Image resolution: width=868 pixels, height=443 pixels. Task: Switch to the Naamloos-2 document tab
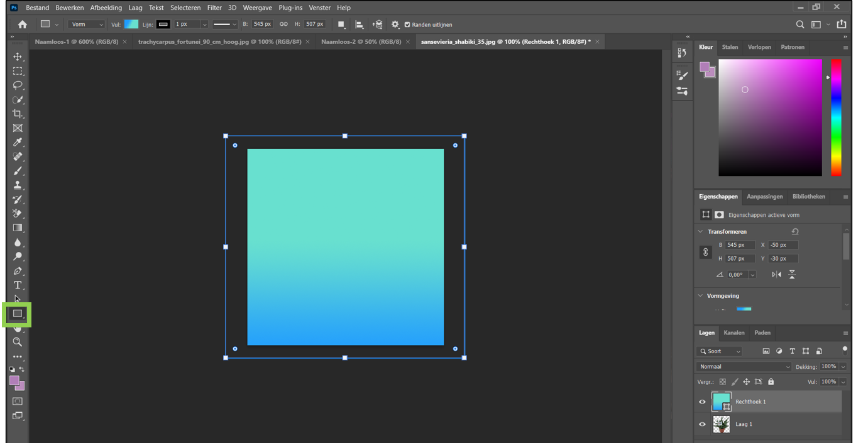pyautogui.click(x=361, y=41)
